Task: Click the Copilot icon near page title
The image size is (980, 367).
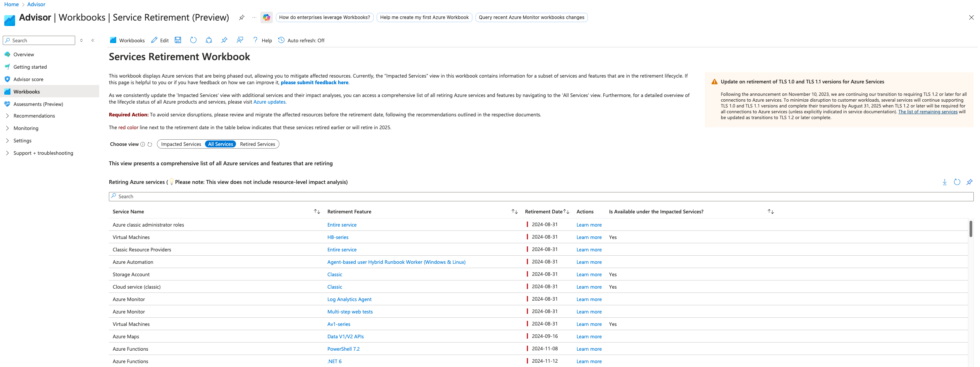Action: click(x=266, y=17)
